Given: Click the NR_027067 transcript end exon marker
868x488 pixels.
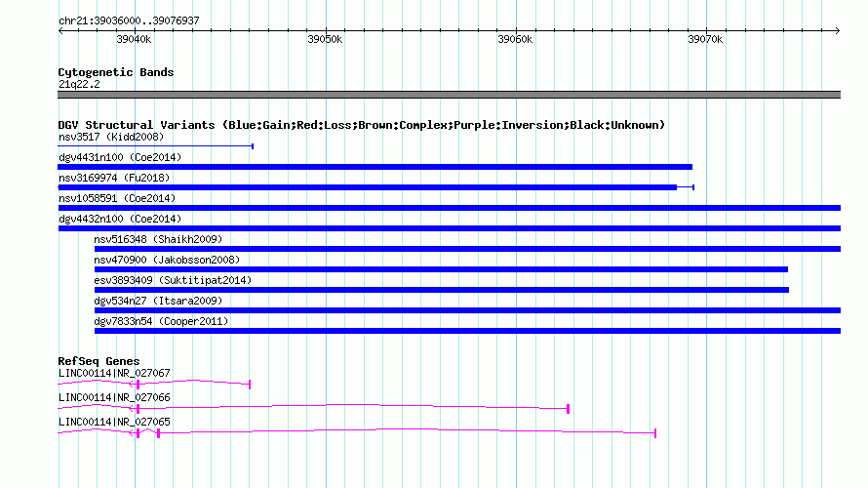Looking at the screenshot, I should pos(250,385).
